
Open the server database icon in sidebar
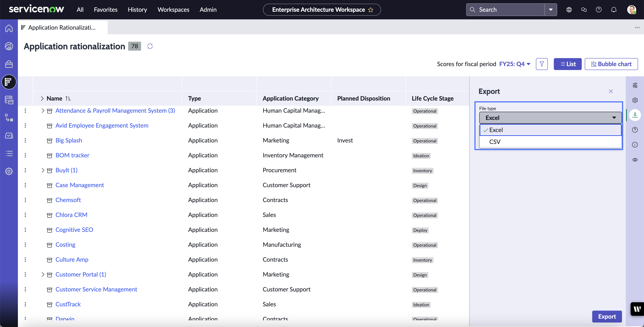pos(9,100)
